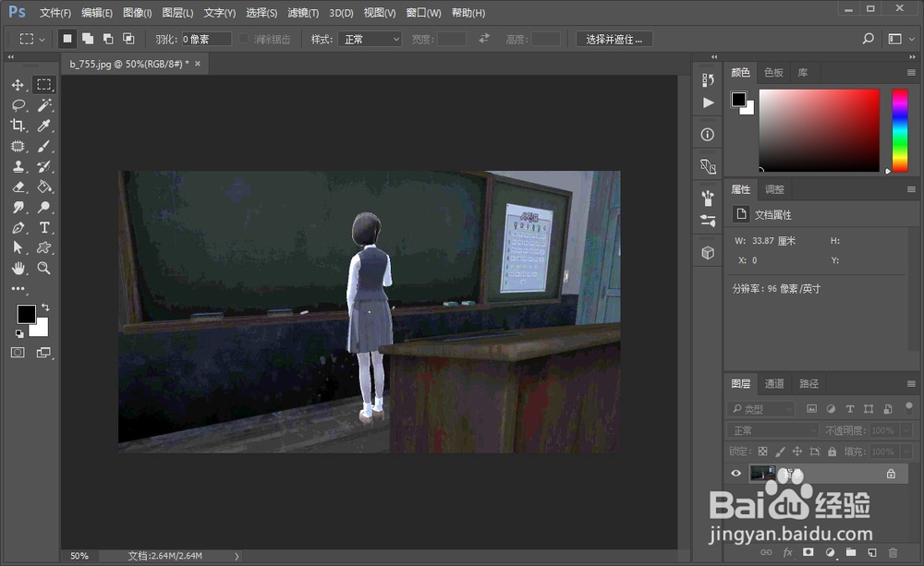Toggle lock all padlock

(833, 452)
